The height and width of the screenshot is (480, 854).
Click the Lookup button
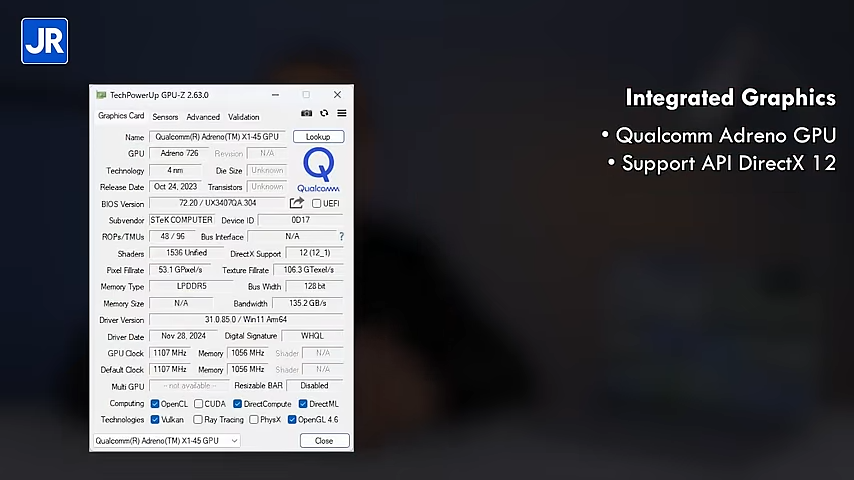[319, 137]
